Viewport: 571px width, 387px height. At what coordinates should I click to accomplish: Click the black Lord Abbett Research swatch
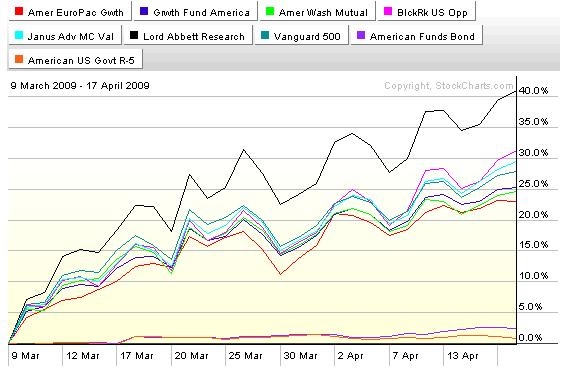tap(134, 35)
